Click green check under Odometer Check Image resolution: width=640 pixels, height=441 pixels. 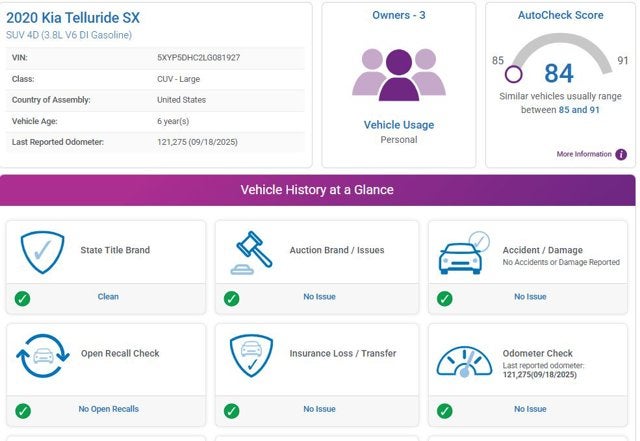(x=444, y=410)
